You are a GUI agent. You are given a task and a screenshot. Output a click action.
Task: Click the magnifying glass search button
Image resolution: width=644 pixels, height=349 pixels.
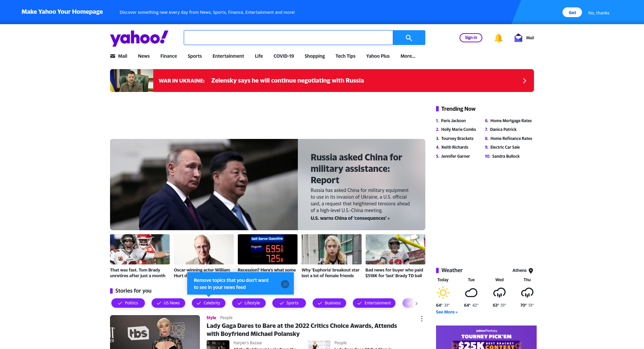(409, 38)
